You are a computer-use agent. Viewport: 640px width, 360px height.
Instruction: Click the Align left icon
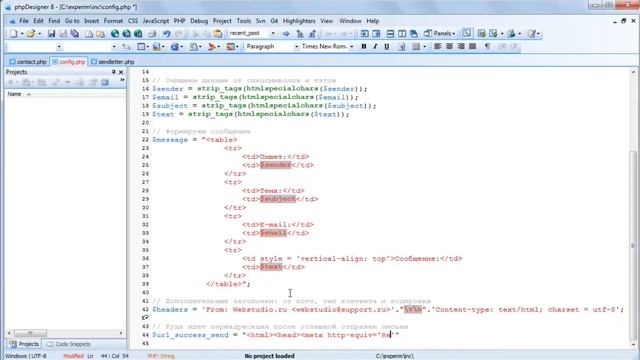point(438,47)
